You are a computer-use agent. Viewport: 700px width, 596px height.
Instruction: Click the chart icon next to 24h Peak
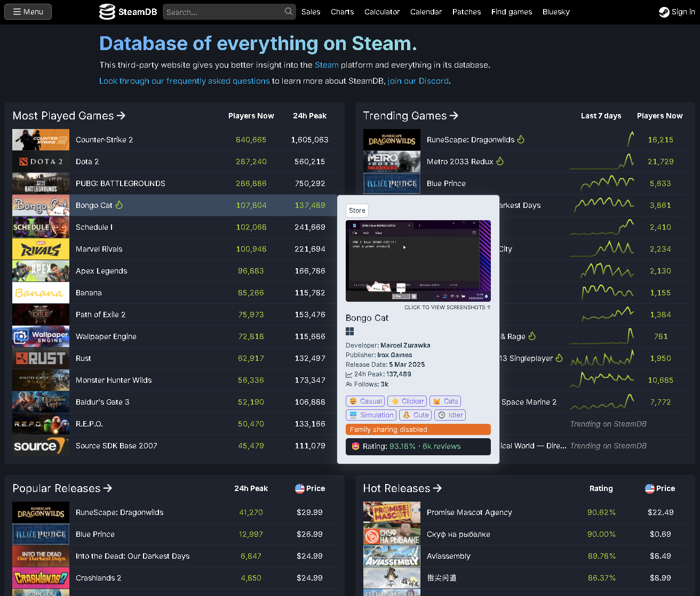pos(349,374)
